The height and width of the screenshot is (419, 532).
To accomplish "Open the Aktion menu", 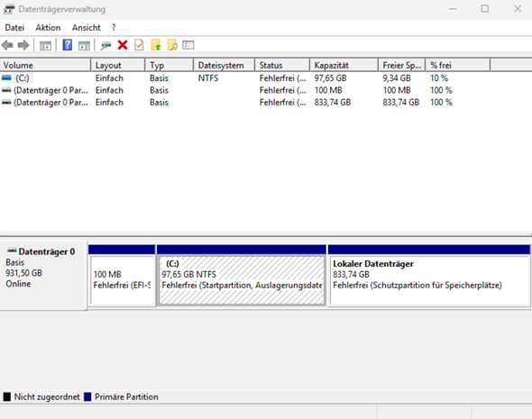I will tap(48, 28).
